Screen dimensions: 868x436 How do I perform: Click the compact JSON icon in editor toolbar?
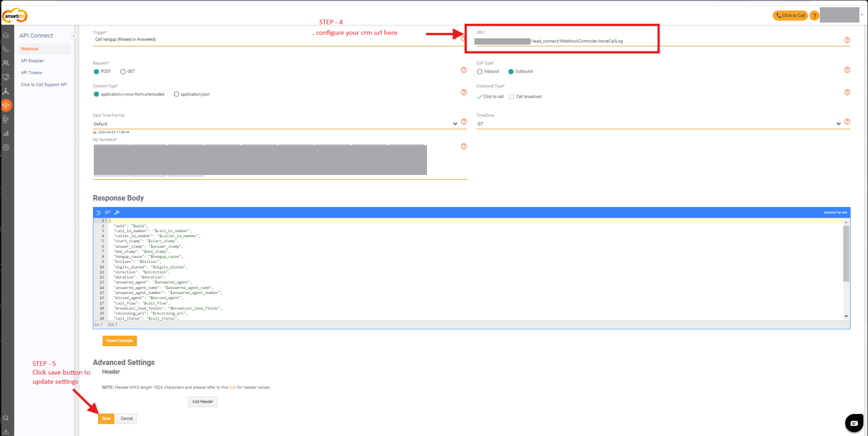(x=108, y=212)
